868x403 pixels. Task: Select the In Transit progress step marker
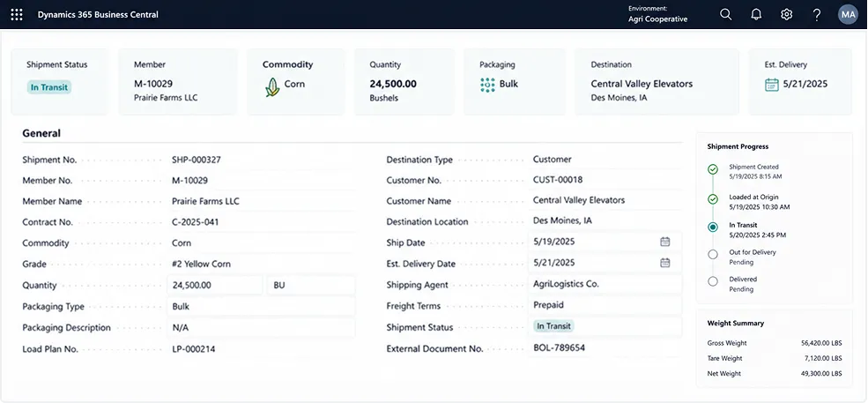click(x=713, y=227)
